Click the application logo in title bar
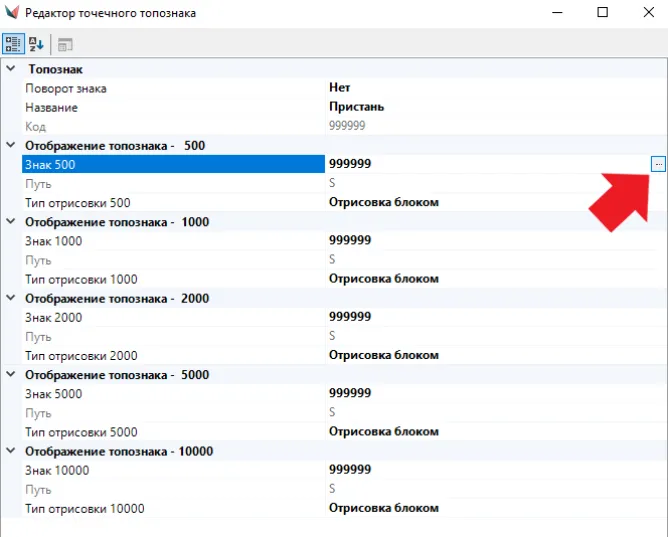668x537 pixels. [12, 13]
